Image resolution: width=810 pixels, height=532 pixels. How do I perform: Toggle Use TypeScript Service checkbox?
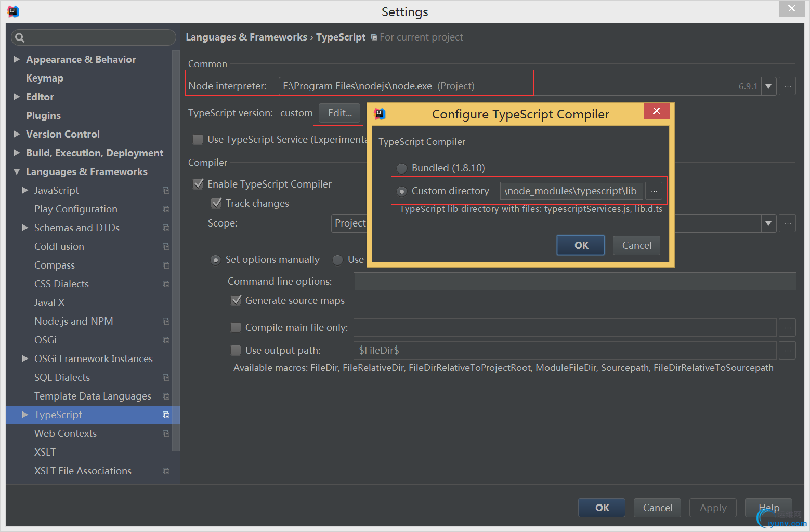pos(198,139)
